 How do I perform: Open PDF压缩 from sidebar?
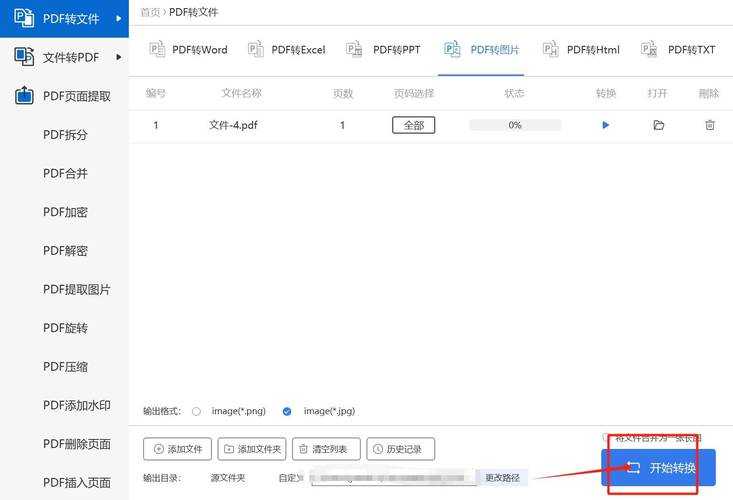[x=65, y=367]
